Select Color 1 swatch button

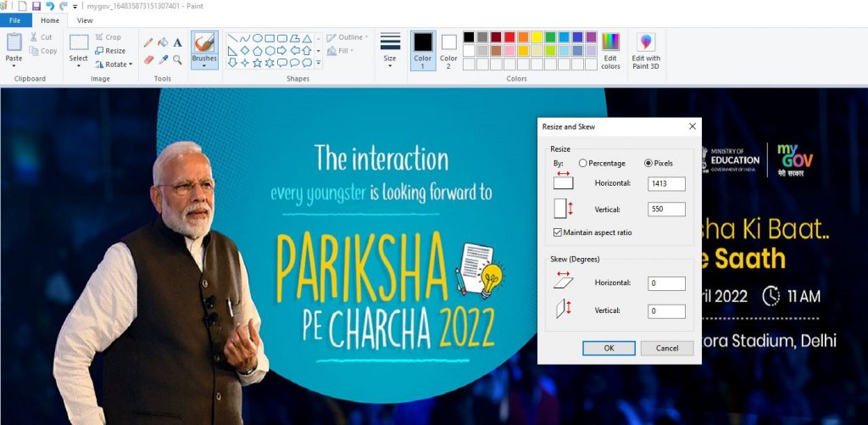423,50
